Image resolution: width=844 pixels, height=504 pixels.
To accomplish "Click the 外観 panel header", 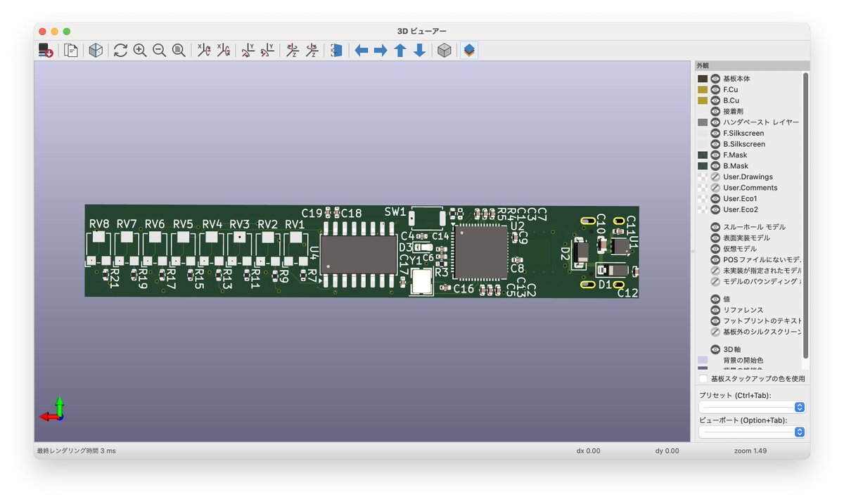I will (752, 65).
